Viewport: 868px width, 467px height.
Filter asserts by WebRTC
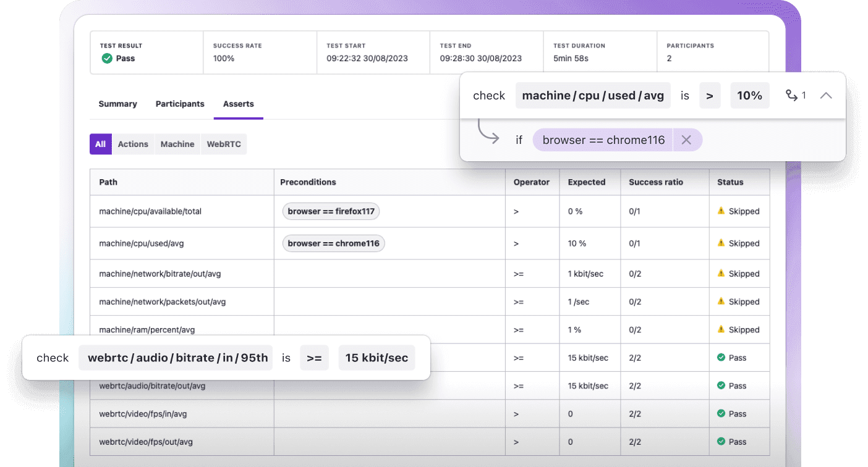pyautogui.click(x=224, y=144)
